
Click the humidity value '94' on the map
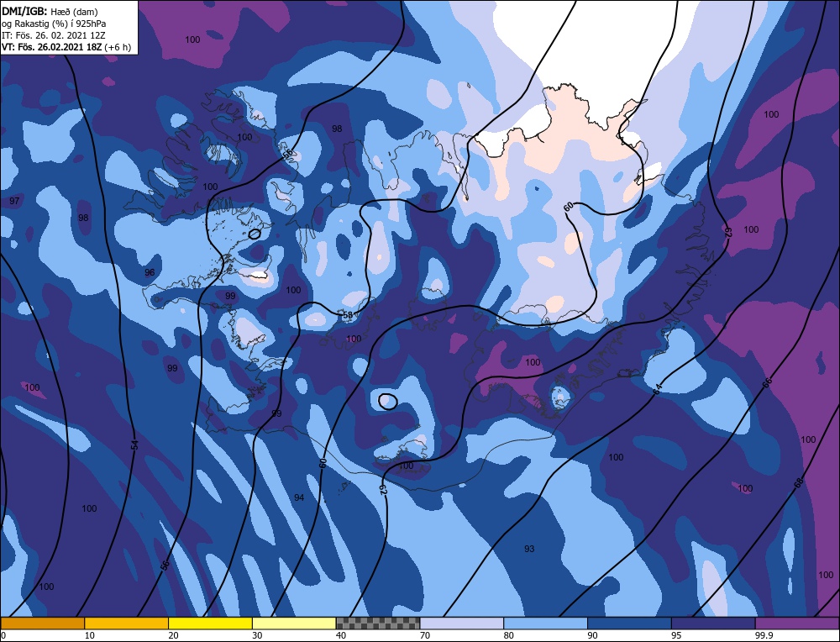pyautogui.click(x=299, y=497)
